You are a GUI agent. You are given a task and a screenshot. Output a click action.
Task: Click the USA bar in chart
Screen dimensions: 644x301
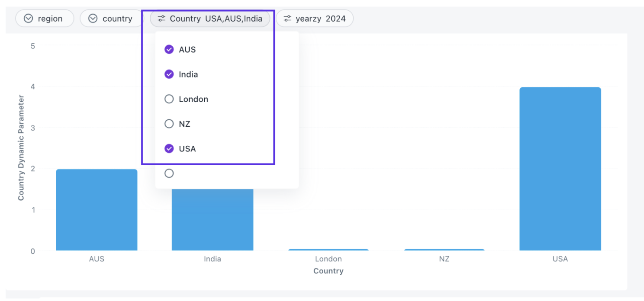tap(560, 169)
